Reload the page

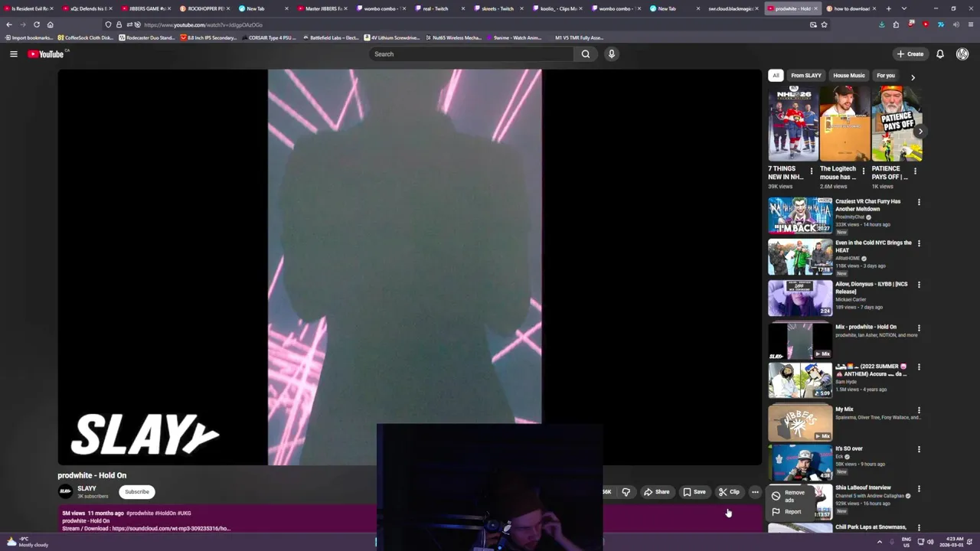tap(36, 24)
